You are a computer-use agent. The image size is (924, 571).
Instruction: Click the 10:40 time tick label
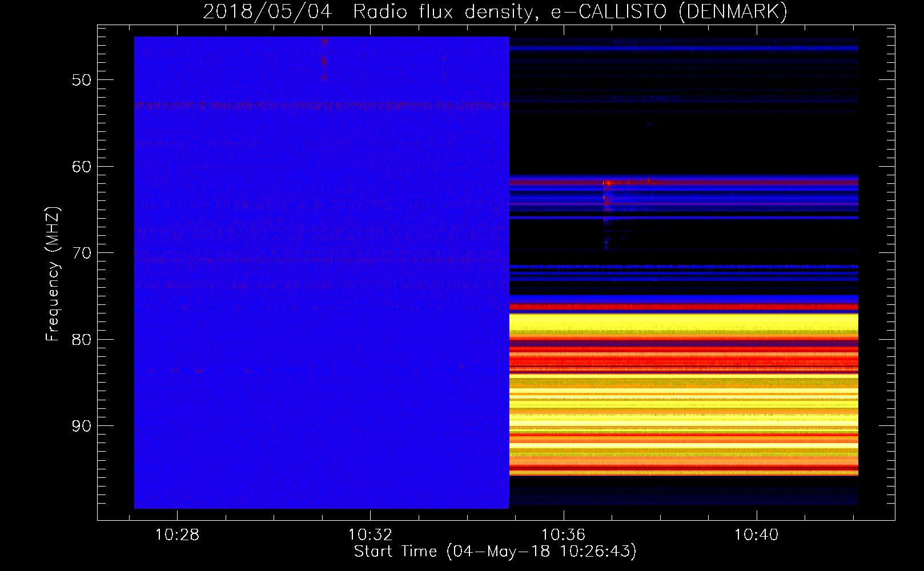tap(756, 535)
